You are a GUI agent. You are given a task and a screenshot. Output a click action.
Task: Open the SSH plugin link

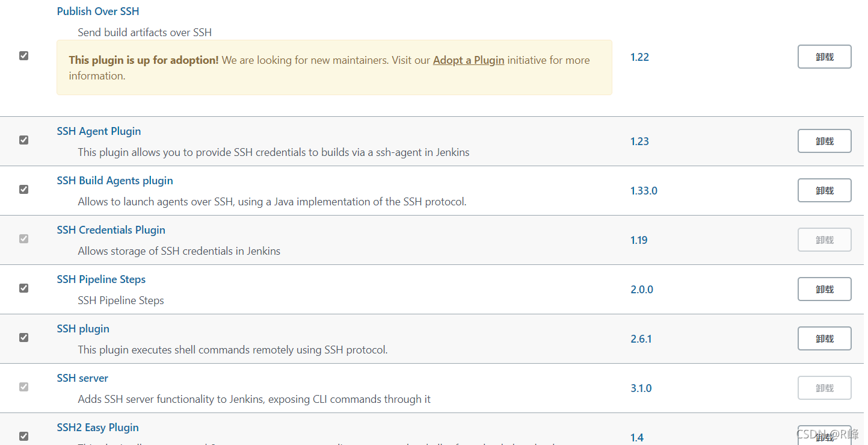pos(83,329)
